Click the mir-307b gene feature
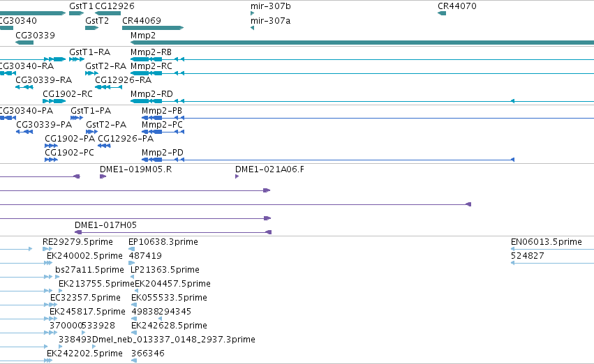Image resolution: width=594 pixels, height=364 pixels. point(252,13)
